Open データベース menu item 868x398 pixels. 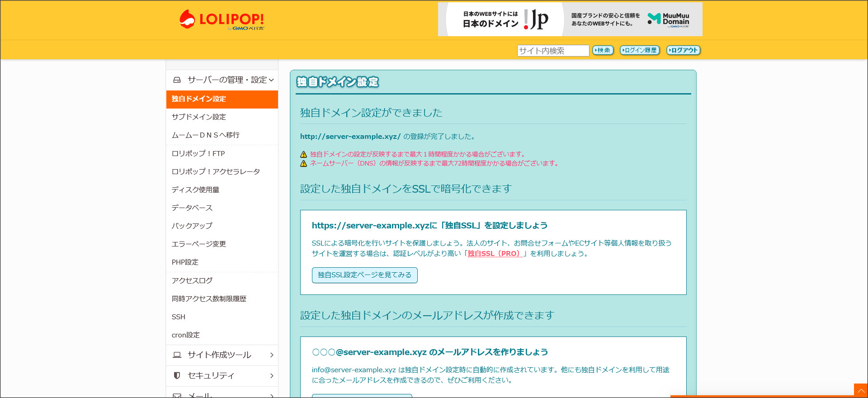(222, 208)
